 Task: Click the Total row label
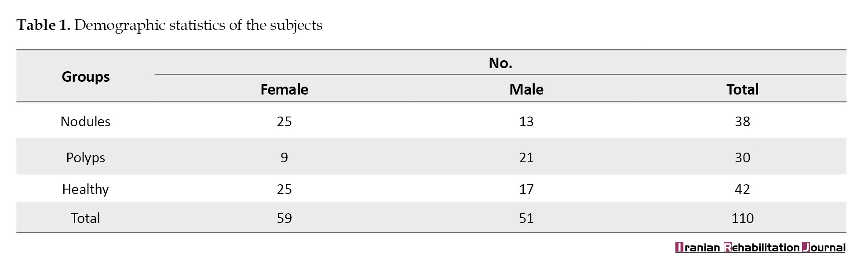(x=85, y=218)
